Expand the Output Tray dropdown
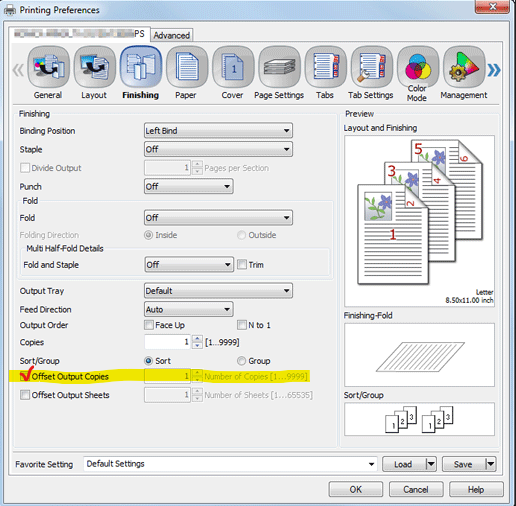516x506 pixels. (x=218, y=291)
